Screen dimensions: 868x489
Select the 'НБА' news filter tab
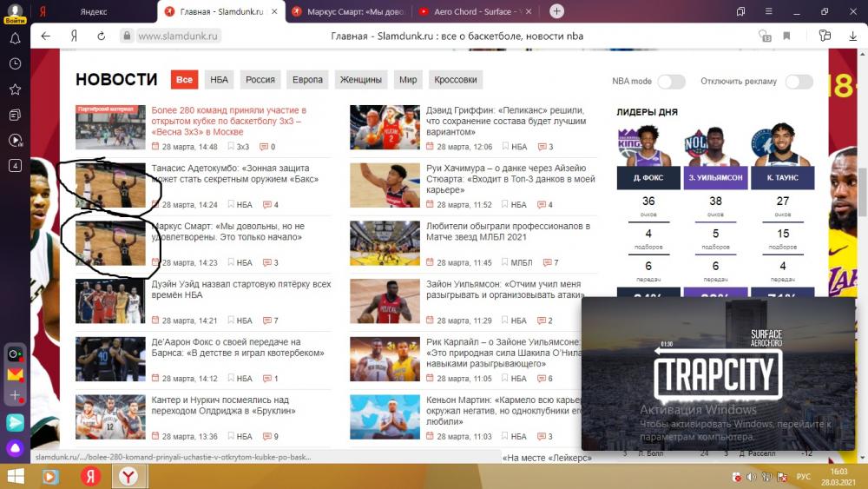click(x=219, y=80)
